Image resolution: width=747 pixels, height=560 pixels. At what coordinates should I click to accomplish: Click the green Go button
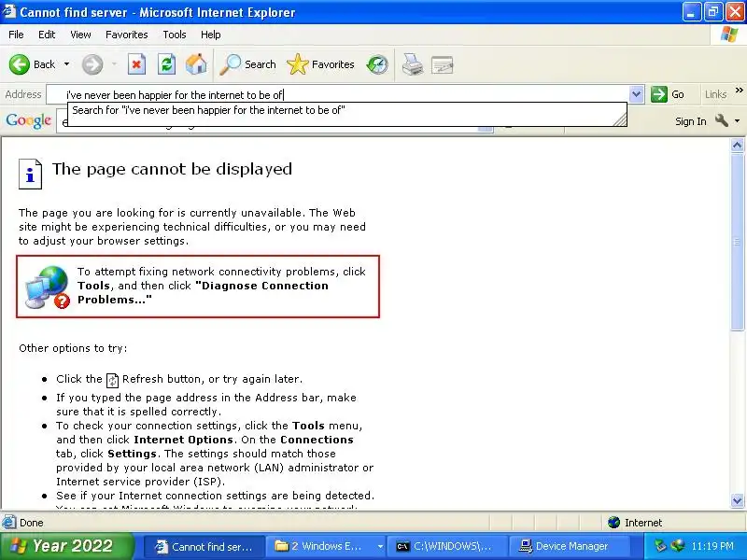coord(668,94)
